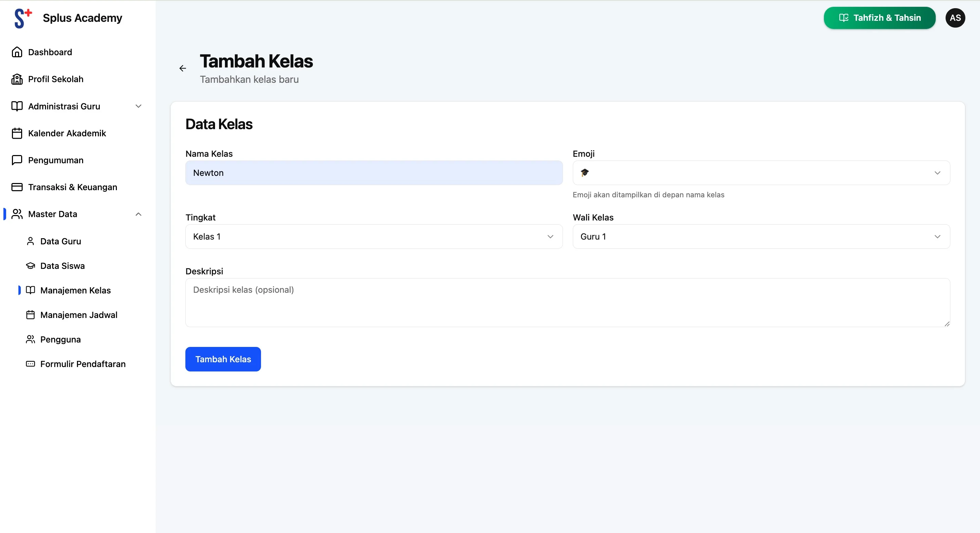Image resolution: width=980 pixels, height=533 pixels.
Task: Click inside the Deskripsi kelas text area
Action: pos(567,302)
